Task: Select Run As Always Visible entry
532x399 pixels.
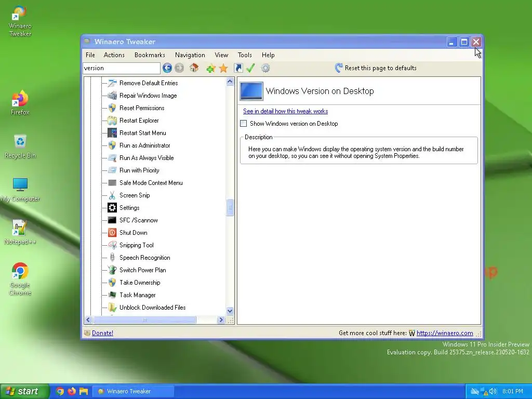Action: click(x=146, y=158)
